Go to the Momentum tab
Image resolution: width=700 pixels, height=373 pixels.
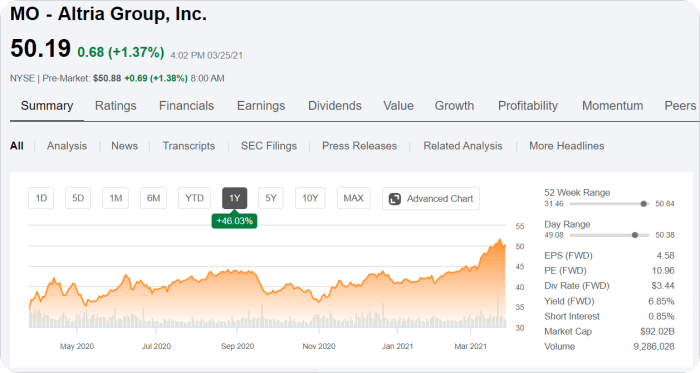click(612, 106)
